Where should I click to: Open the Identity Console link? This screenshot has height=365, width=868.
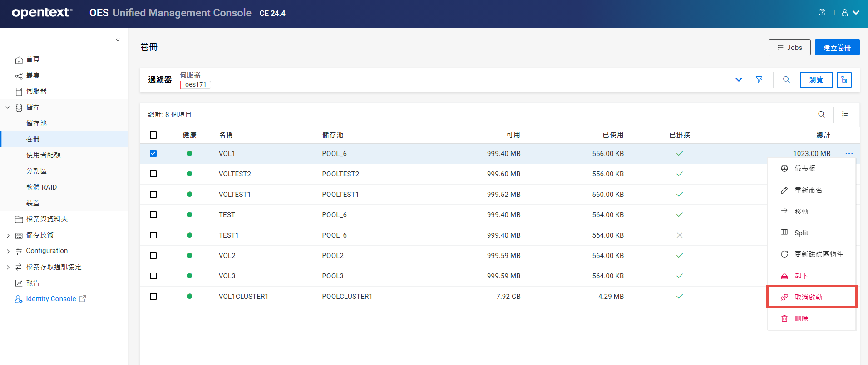[x=51, y=299]
